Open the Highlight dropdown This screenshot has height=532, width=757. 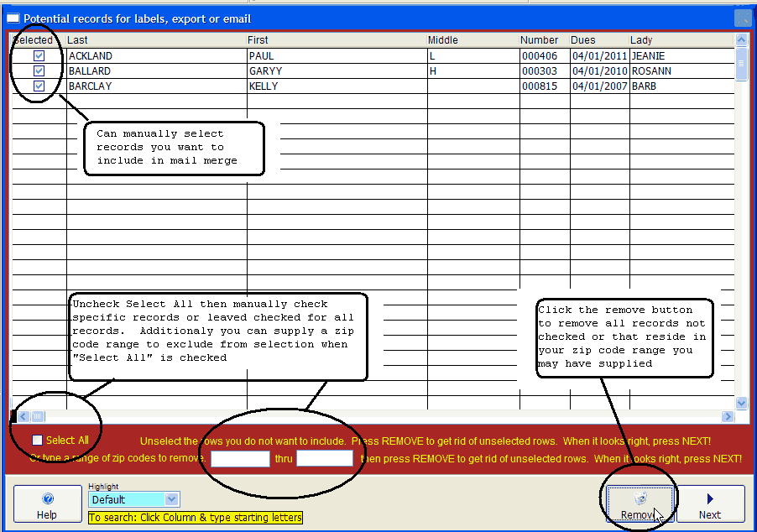[172, 500]
